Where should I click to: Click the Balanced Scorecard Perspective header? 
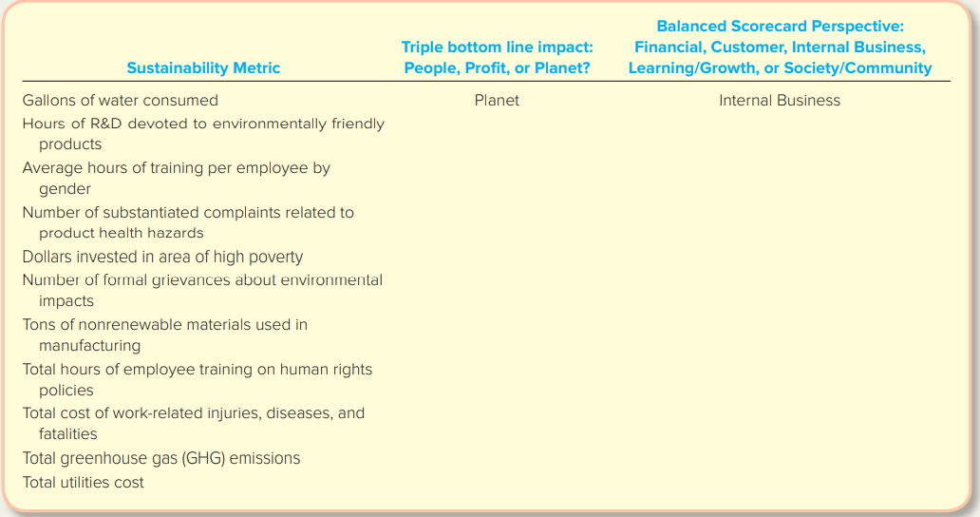pos(780,47)
